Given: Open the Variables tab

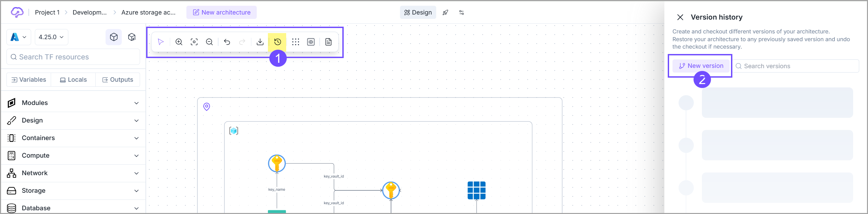Looking at the screenshot, I should coord(29,80).
